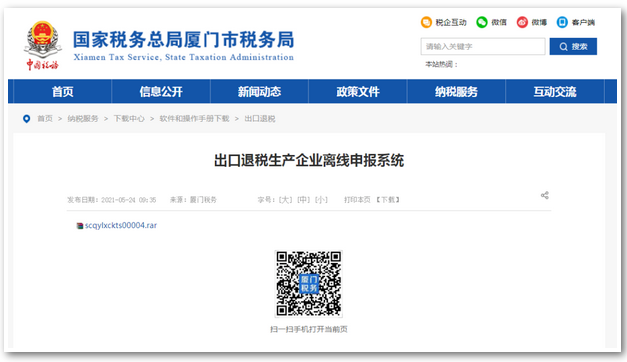Click the QR code image

308,284
